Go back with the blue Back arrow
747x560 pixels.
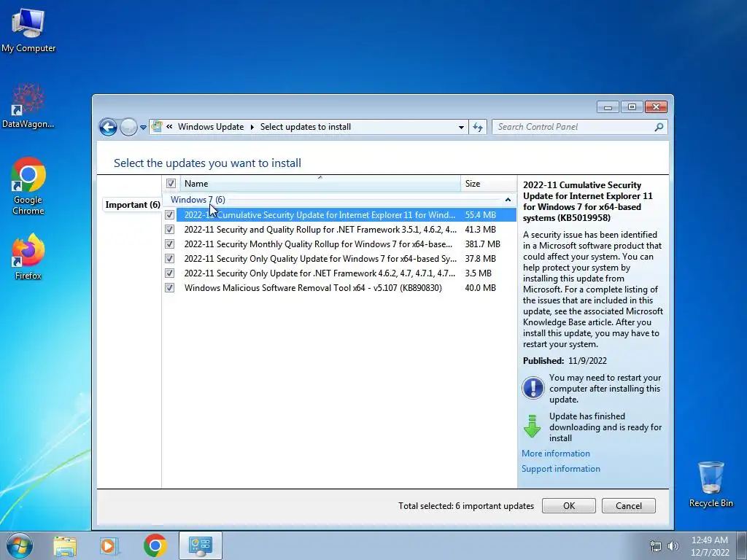point(108,127)
